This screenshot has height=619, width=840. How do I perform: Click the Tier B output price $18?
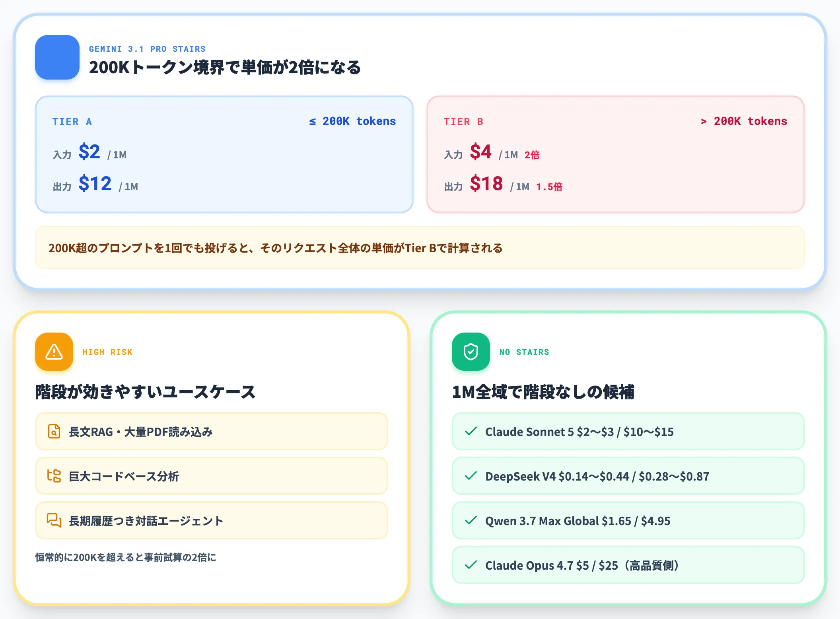point(486,184)
